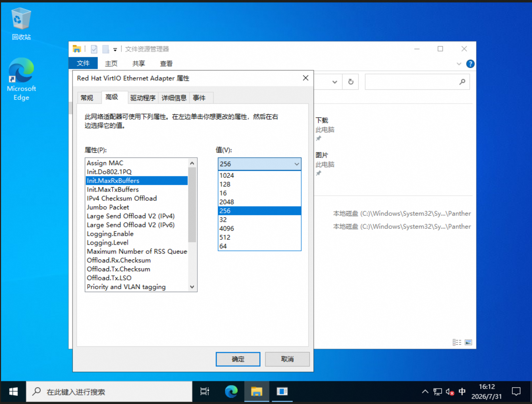532x404 pixels.
Task: Click the taskbar clock showing 16:12
Action: click(x=487, y=392)
